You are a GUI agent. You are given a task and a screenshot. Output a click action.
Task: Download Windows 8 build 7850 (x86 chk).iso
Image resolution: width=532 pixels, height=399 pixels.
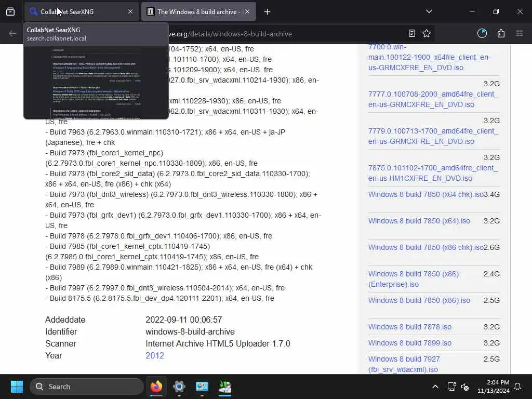[426, 247]
